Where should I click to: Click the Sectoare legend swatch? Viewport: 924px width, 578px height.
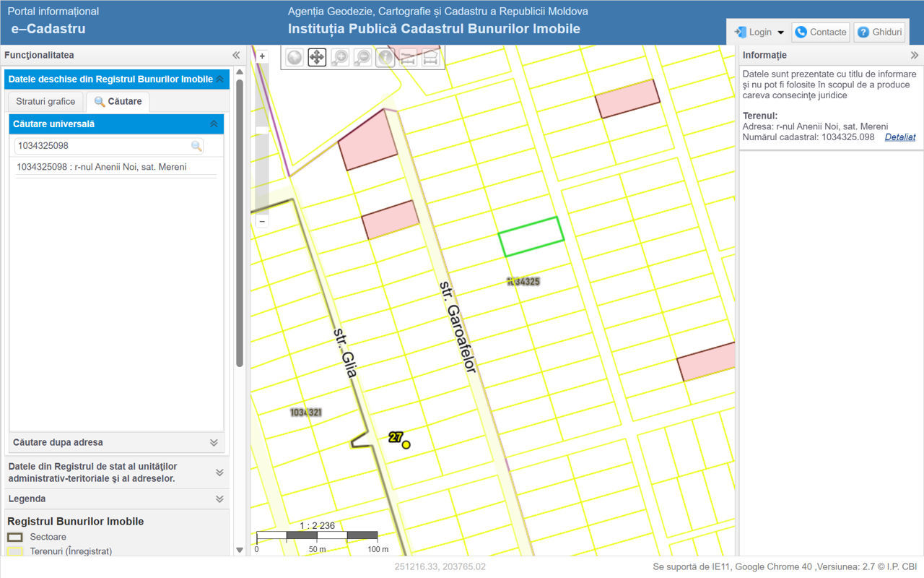click(x=15, y=537)
